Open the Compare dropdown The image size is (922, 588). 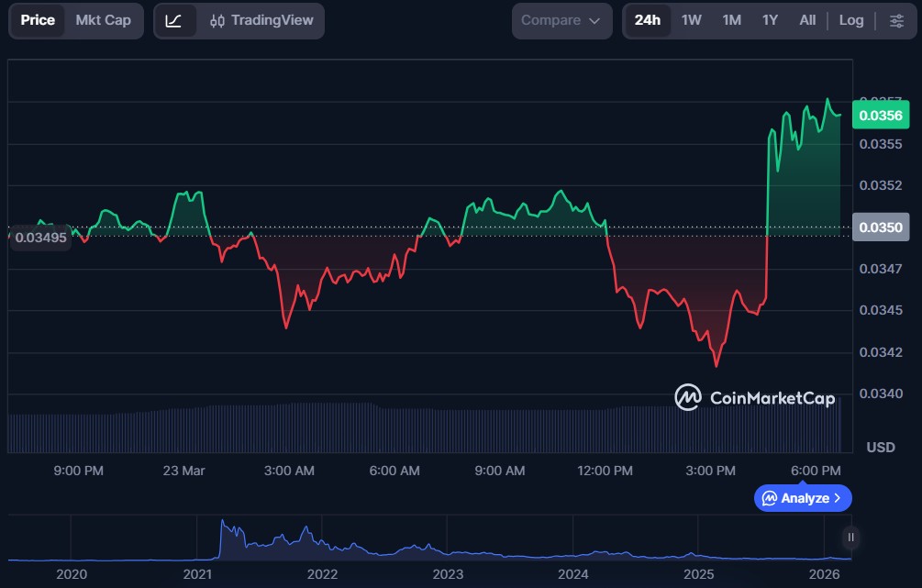561,20
